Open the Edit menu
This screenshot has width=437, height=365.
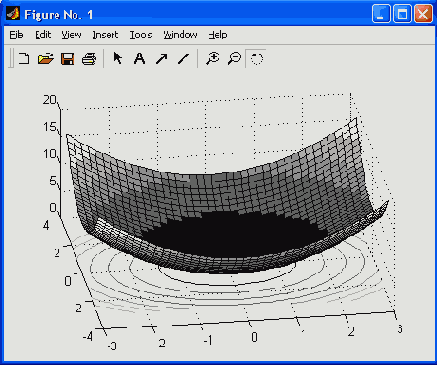[x=43, y=35]
